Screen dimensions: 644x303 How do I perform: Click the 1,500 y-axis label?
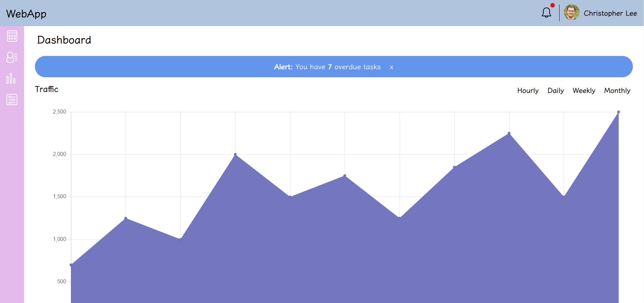pos(59,197)
